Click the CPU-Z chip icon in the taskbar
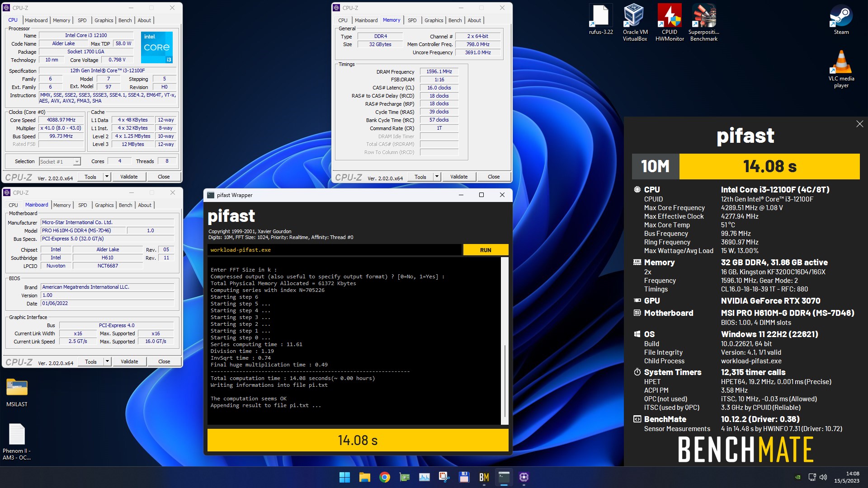Image resolution: width=868 pixels, height=488 pixels. tap(524, 477)
